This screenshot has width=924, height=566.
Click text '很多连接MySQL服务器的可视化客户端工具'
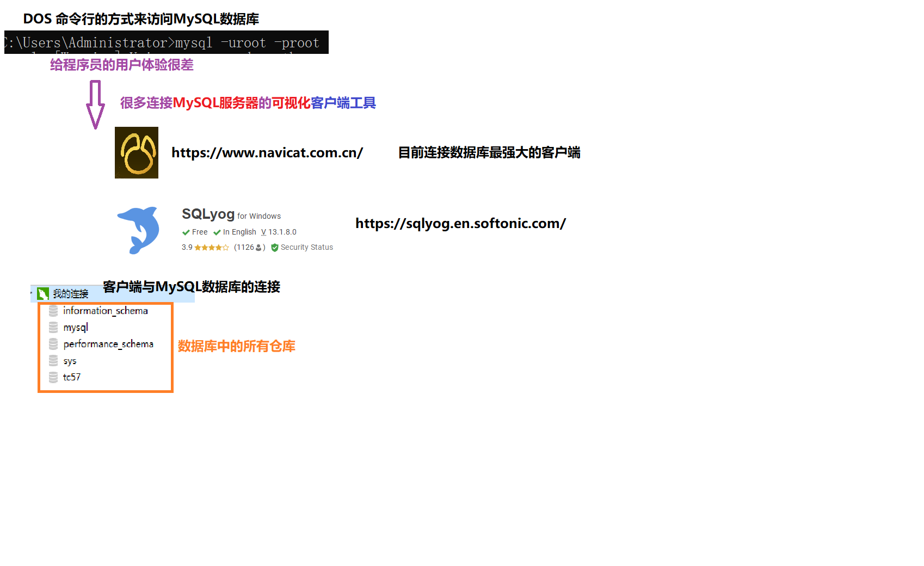pyautogui.click(x=248, y=103)
